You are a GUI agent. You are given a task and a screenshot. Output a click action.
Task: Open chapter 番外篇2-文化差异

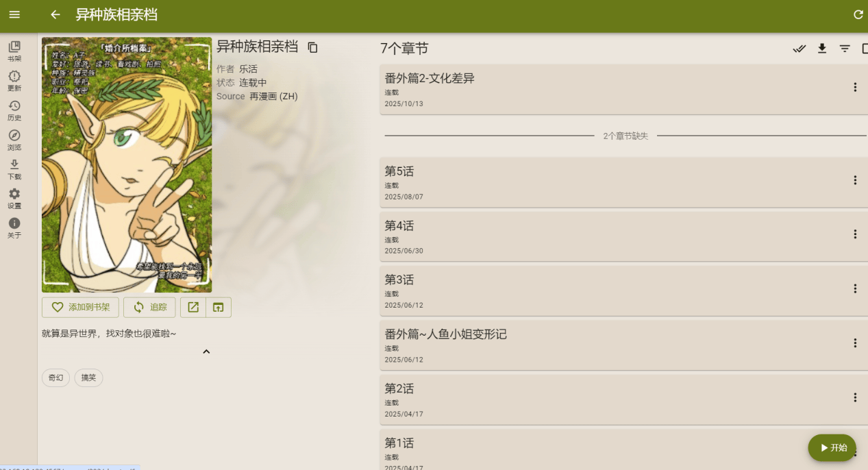[623, 89]
